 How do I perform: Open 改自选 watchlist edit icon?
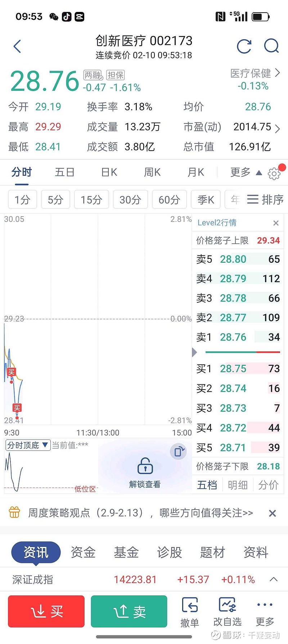228,605
